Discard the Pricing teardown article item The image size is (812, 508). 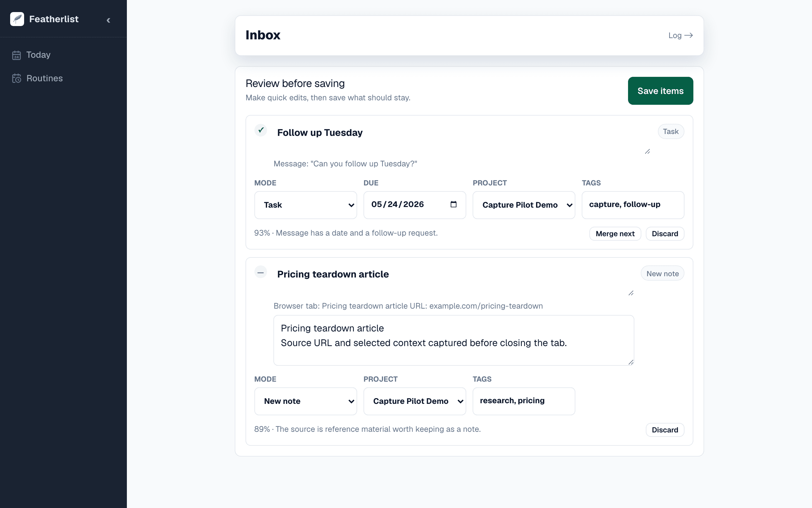665,430
